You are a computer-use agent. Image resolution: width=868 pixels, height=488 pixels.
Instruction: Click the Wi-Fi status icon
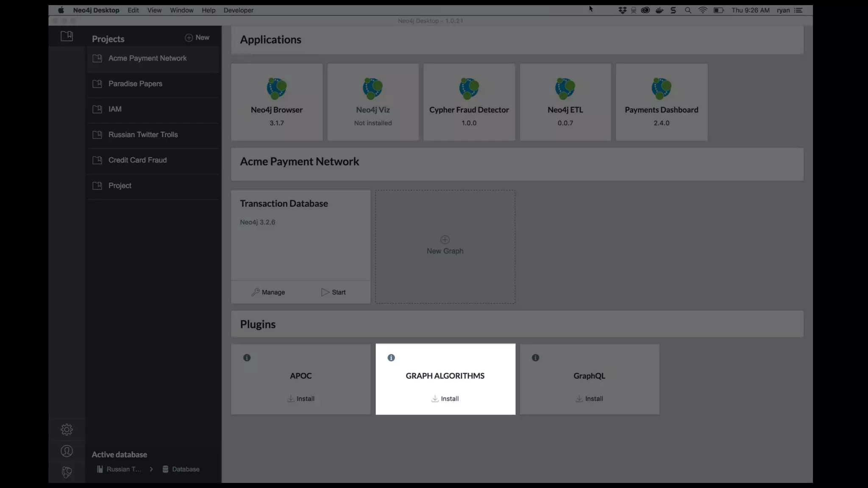click(x=703, y=10)
